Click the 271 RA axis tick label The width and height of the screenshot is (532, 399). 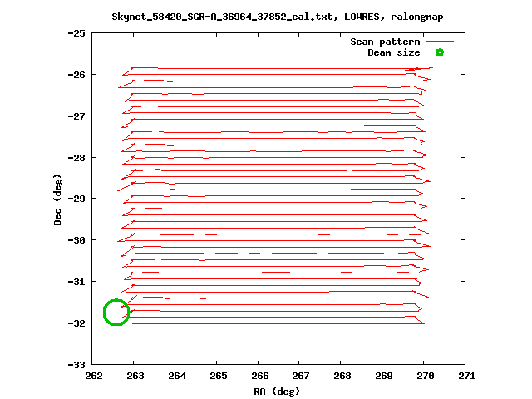tap(467, 376)
